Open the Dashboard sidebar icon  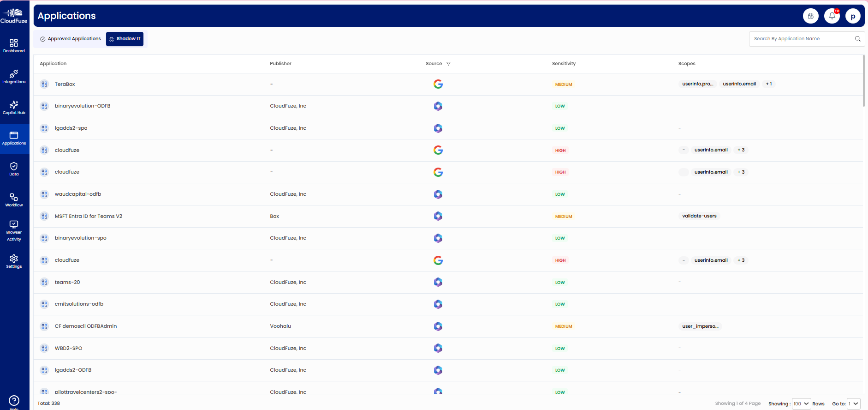14,45
